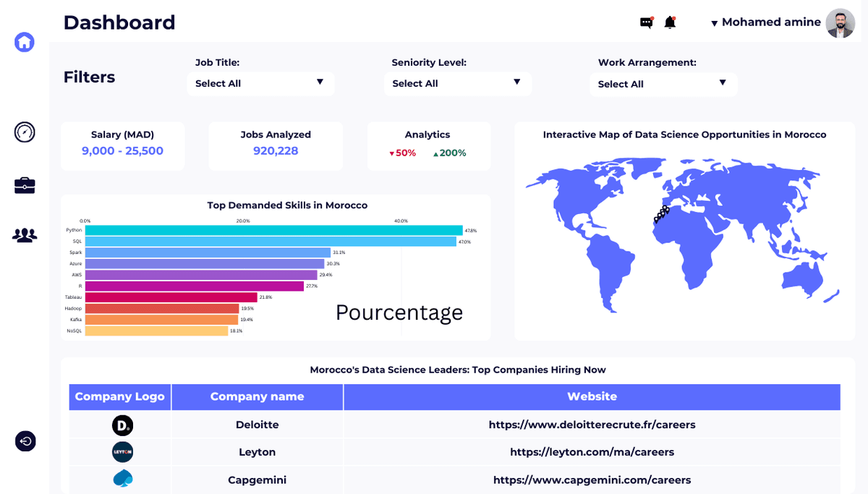Expand the Job Title dropdown
This screenshot has height=494, width=868.
pos(260,83)
